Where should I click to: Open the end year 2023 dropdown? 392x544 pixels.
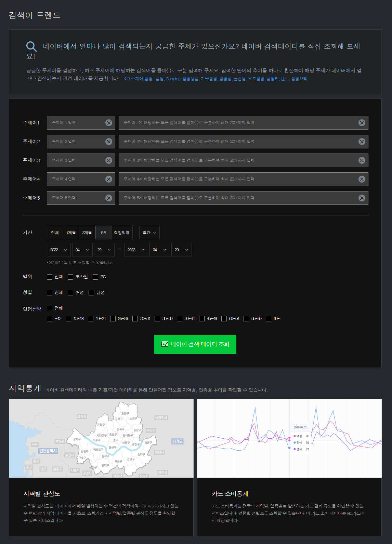pos(136,250)
